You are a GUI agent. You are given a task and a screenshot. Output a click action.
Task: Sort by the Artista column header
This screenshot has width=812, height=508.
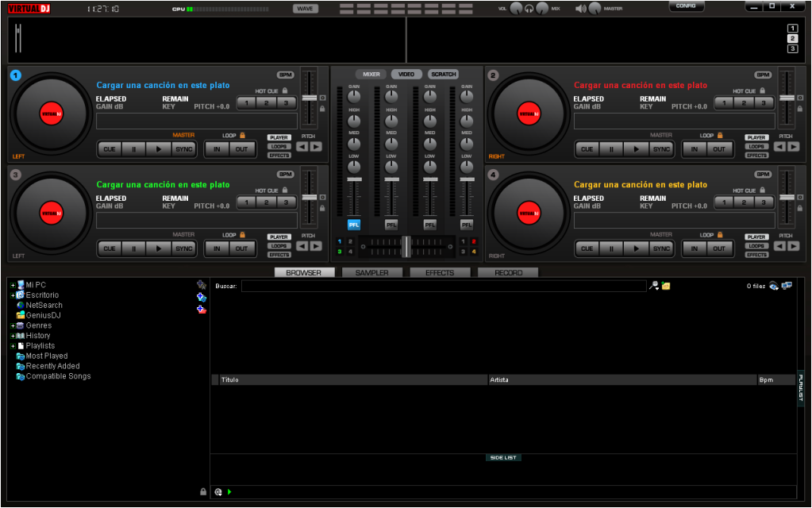coord(622,379)
